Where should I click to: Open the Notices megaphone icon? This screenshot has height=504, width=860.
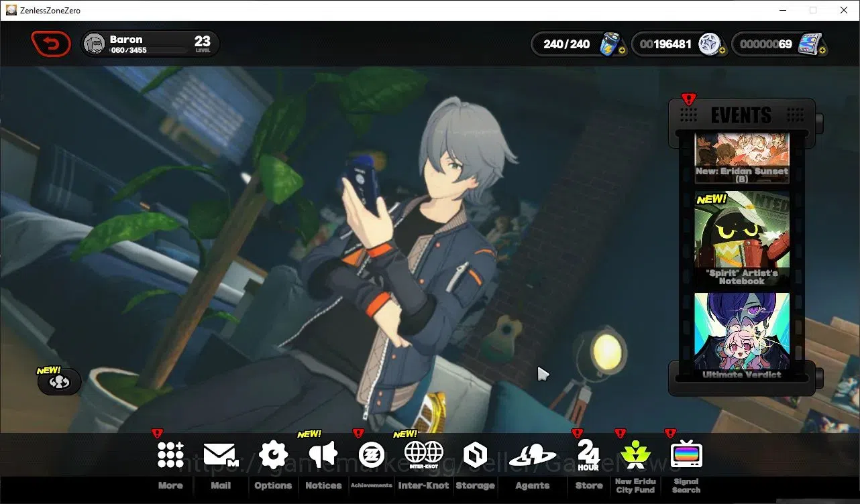click(323, 455)
